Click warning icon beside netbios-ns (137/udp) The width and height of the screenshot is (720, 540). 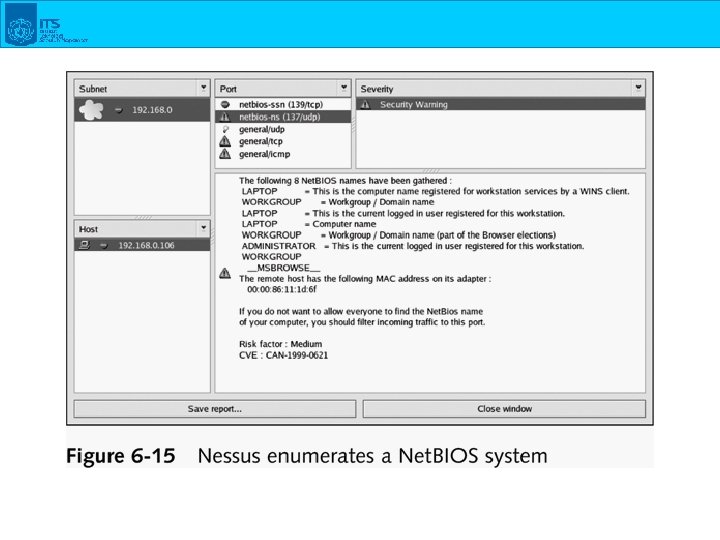coord(225,117)
